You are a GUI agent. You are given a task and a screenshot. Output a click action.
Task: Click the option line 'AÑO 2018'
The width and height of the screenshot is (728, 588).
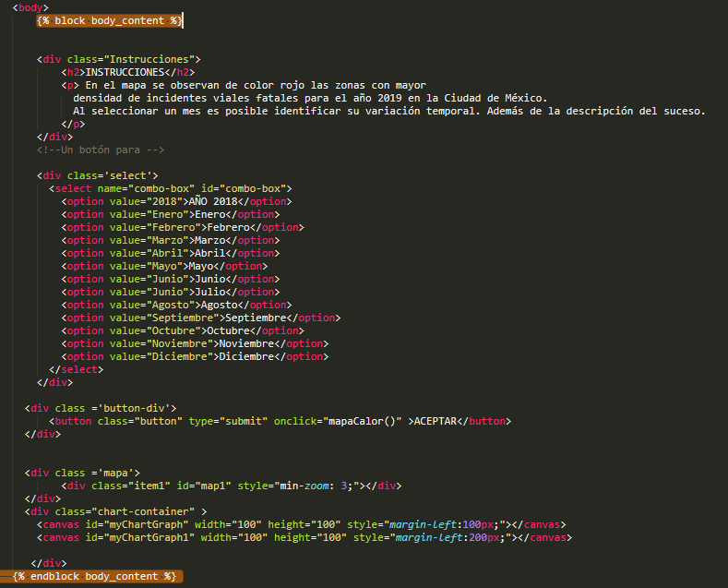point(176,201)
